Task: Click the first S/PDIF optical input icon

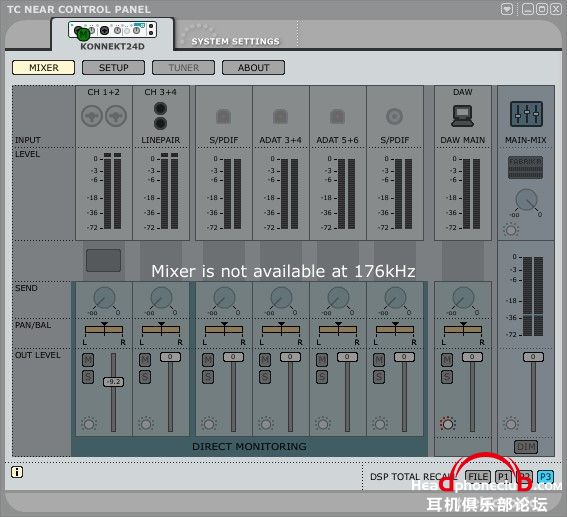Action: (x=223, y=116)
